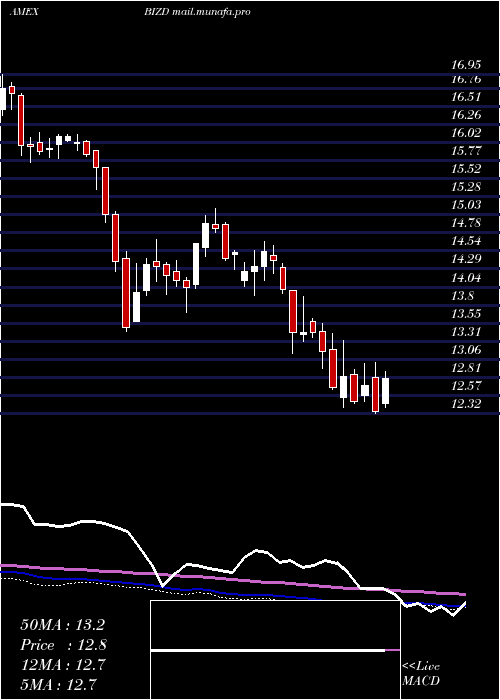Select the 14.29 price axis label
The width and height of the screenshot is (500, 700).
pos(466,259)
